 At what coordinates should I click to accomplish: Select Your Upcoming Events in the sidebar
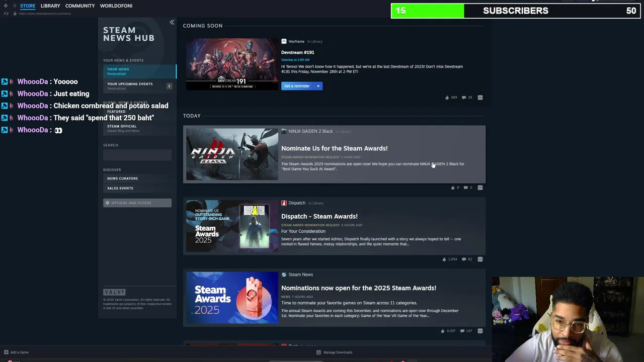point(139,86)
